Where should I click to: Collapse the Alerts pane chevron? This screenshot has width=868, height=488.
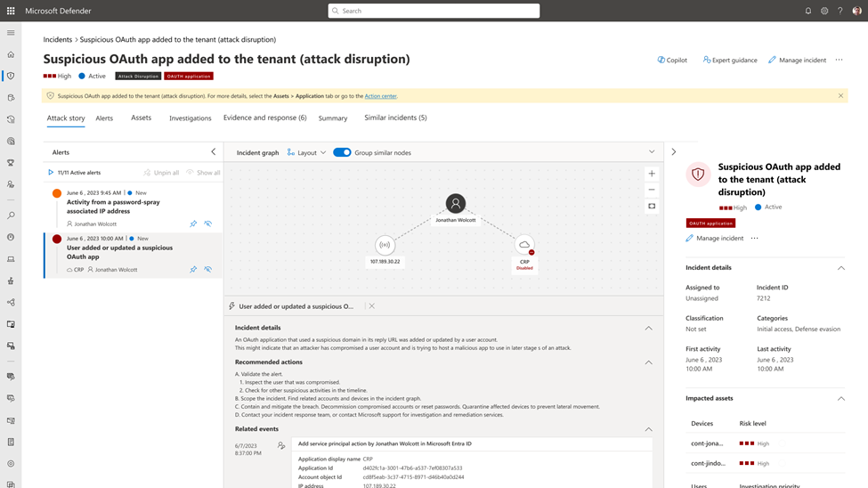pyautogui.click(x=213, y=151)
